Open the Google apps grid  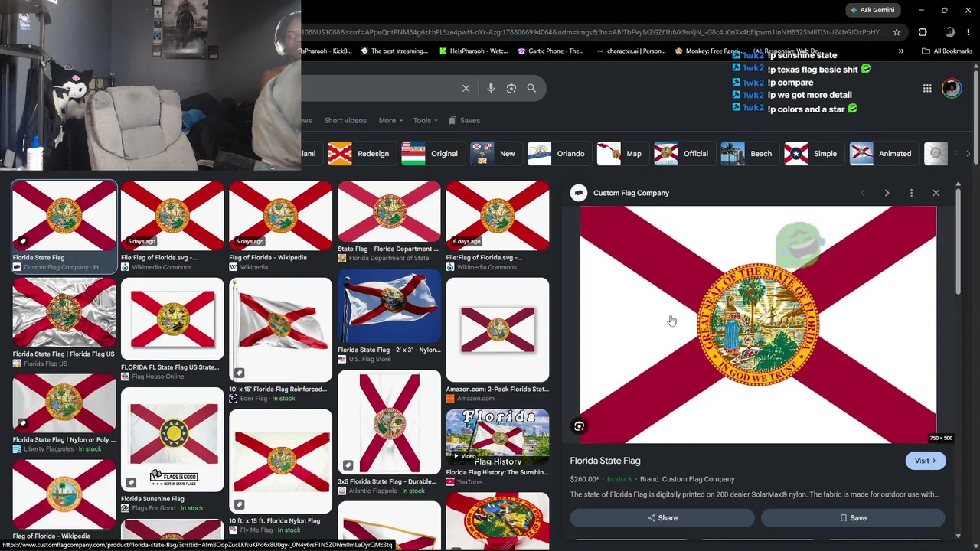tap(927, 88)
